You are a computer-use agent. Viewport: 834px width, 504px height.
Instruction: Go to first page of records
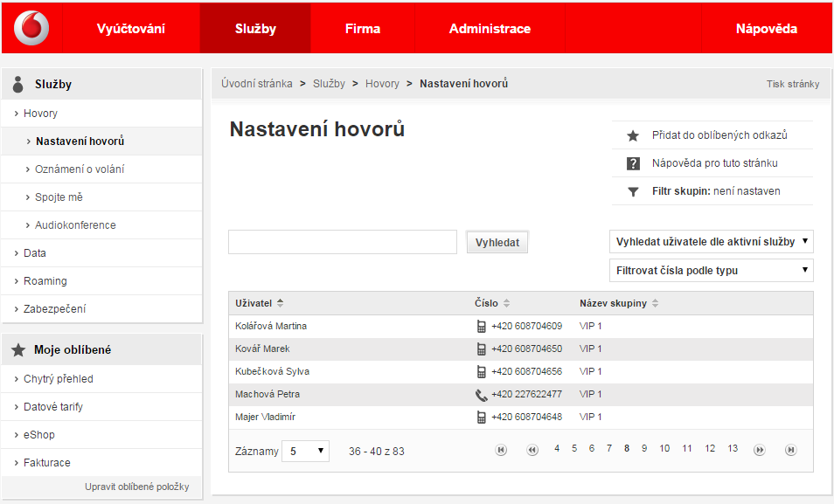(x=501, y=450)
